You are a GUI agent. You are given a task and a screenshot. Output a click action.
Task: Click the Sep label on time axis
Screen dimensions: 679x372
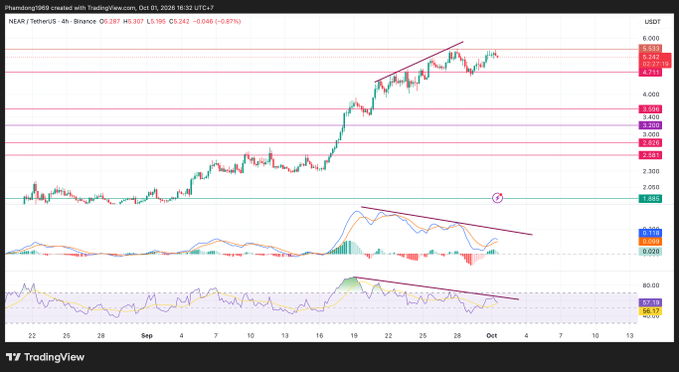pyautogui.click(x=147, y=336)
